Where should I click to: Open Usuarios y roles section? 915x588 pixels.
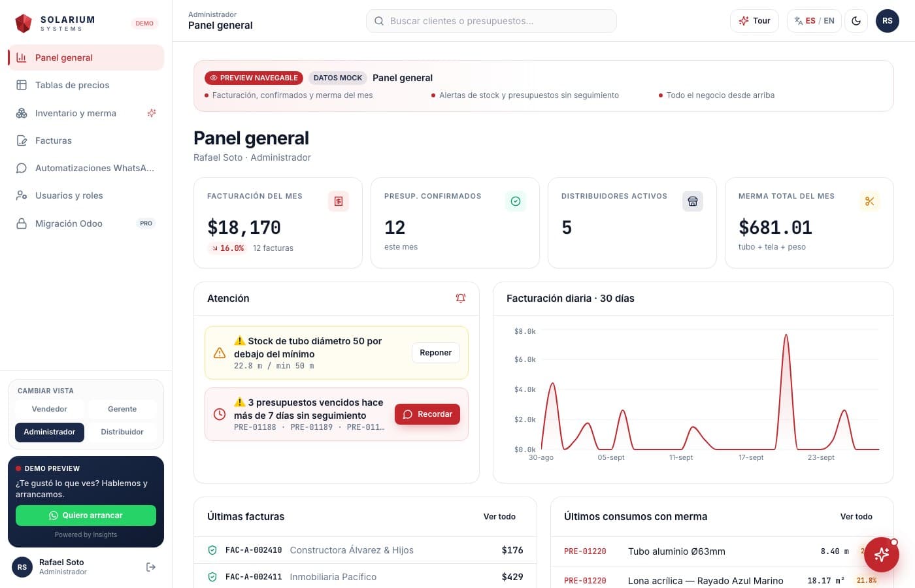86,195
